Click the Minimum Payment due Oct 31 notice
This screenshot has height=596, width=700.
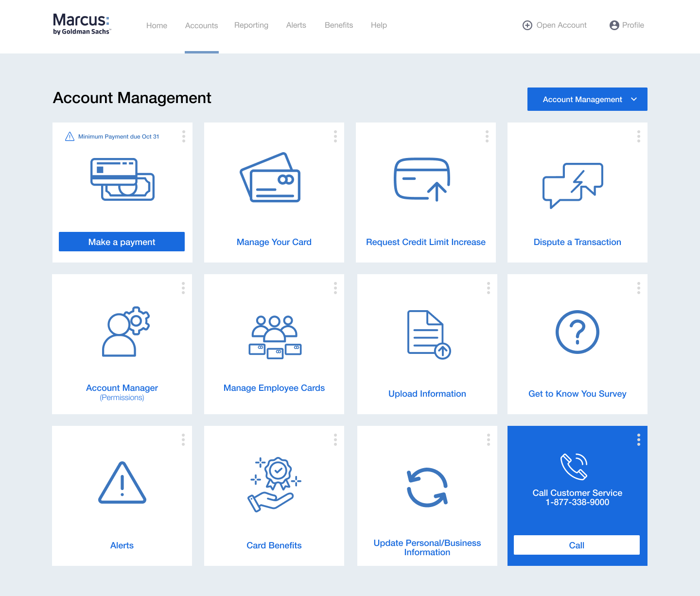[119, 137]
